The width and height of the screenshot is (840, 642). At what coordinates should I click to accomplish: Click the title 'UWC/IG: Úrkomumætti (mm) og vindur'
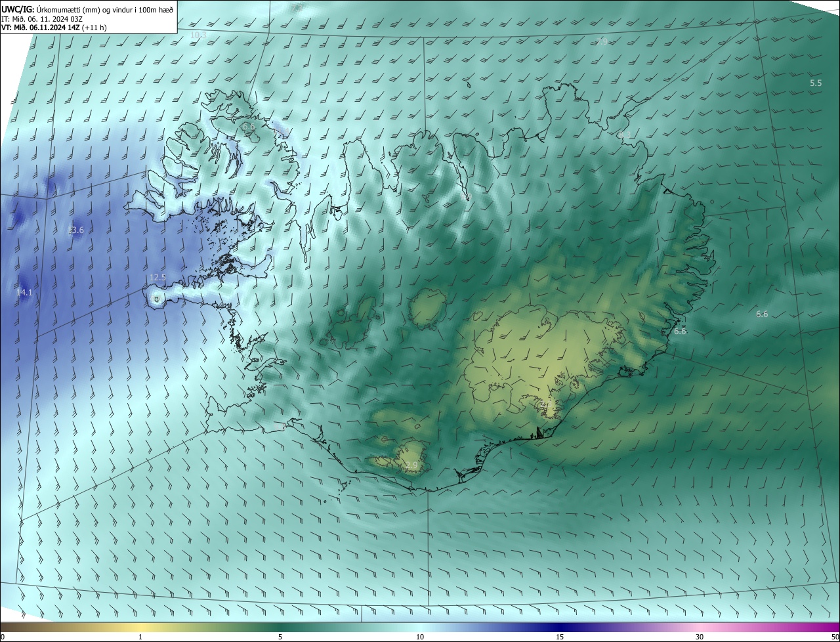click(x=87, y=9)
